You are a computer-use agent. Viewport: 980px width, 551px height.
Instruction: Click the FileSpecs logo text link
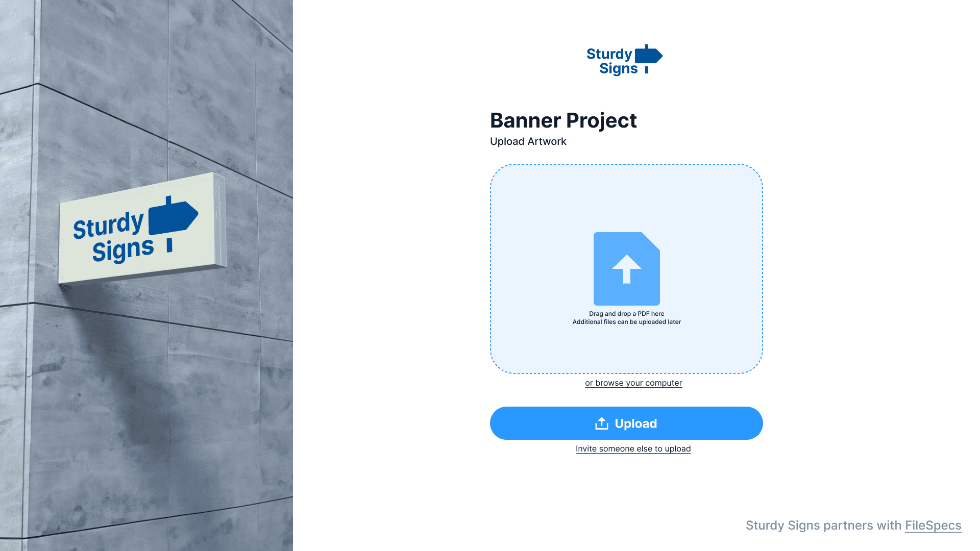point(934,525)
